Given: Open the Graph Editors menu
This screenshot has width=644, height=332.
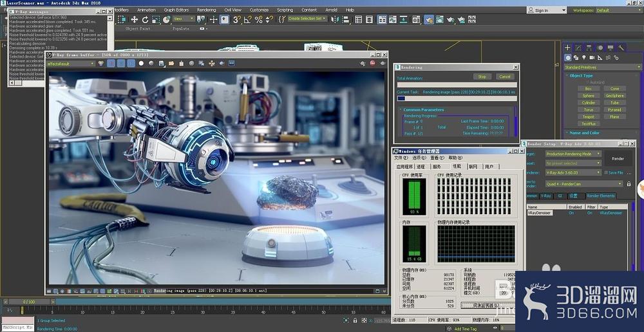Looking at the screenshot, I should (x=176, y=10).
